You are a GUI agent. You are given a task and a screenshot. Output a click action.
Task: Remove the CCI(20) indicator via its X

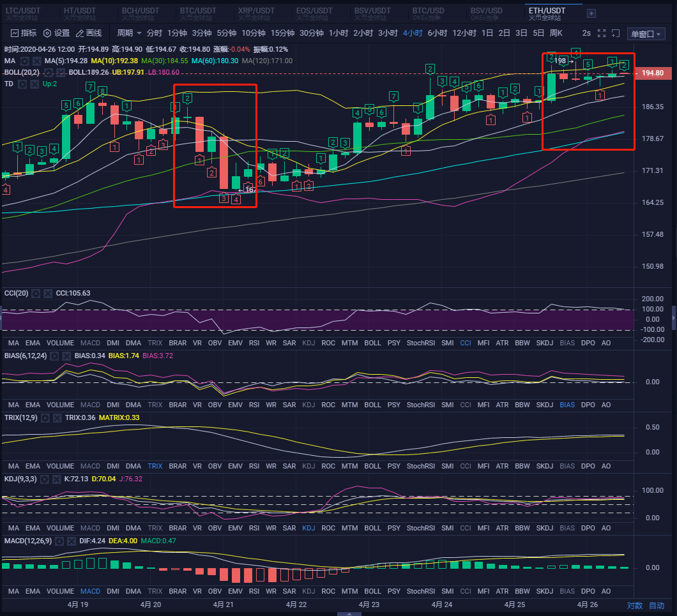[x=47, y=293]
